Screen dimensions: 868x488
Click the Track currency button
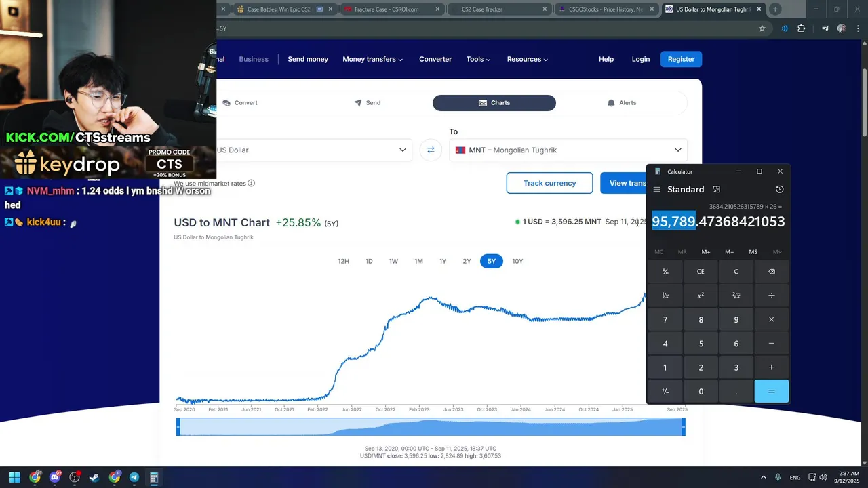tap(549, 183)
